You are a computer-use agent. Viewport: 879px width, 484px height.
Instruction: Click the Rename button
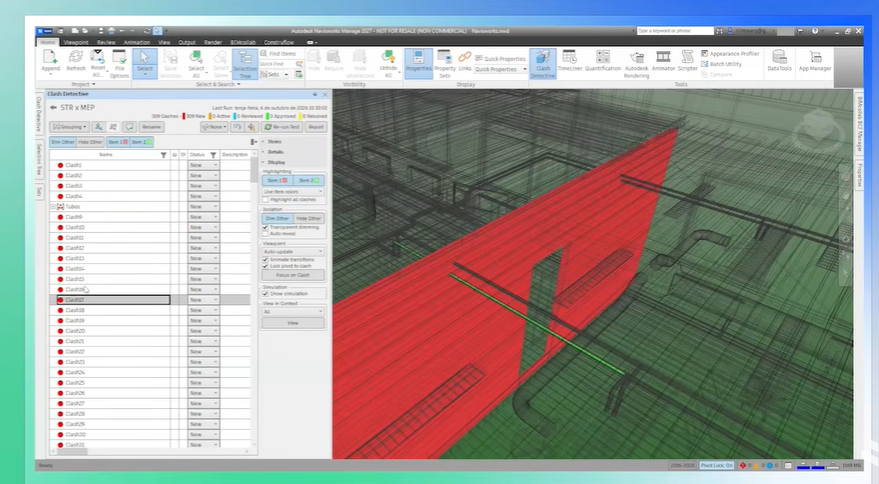151,127
